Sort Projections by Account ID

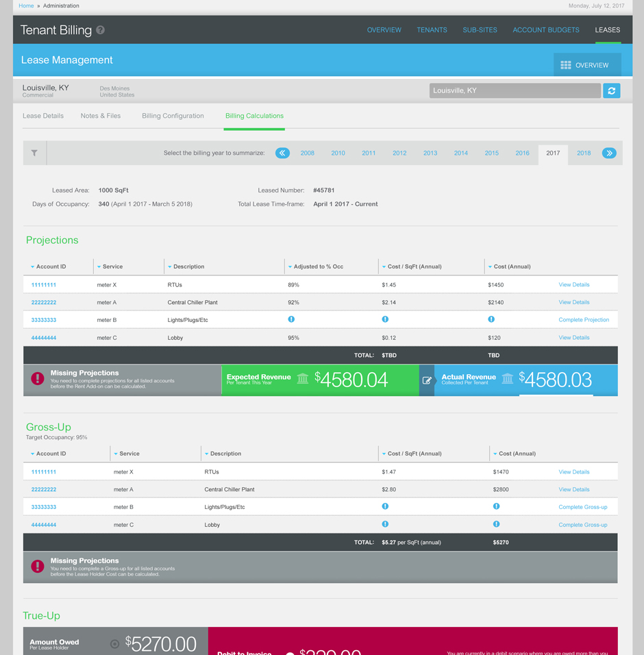49,267
